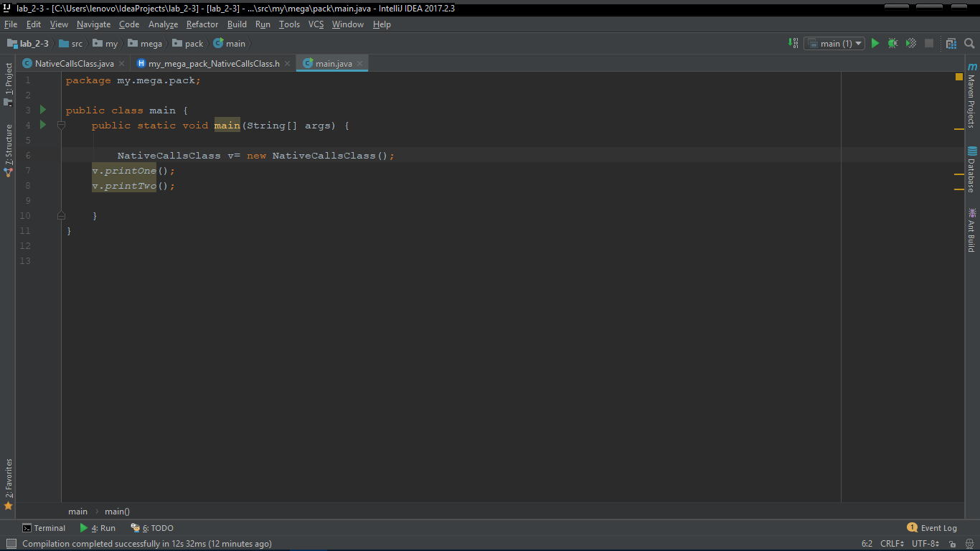The height and width of the screenshot is (551, 980).
Task: Place cursor on v.printTwo() call
Action: tap(133, 186)
